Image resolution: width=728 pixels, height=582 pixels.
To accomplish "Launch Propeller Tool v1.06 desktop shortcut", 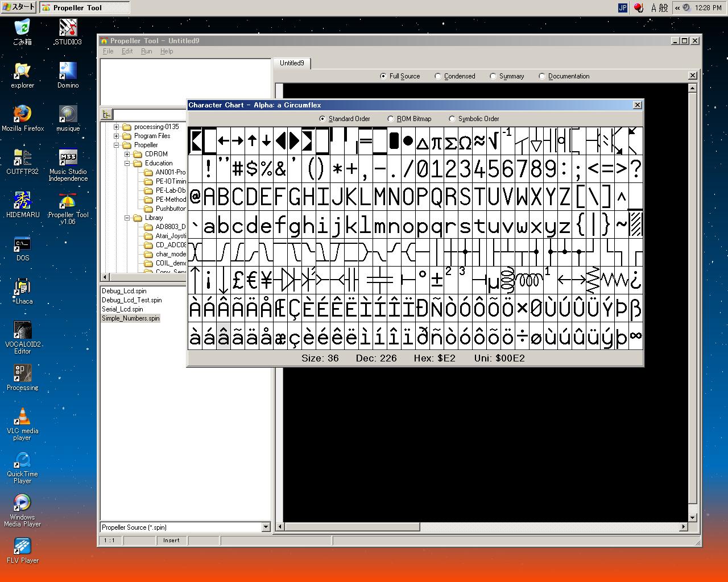I will coord(68,208).
